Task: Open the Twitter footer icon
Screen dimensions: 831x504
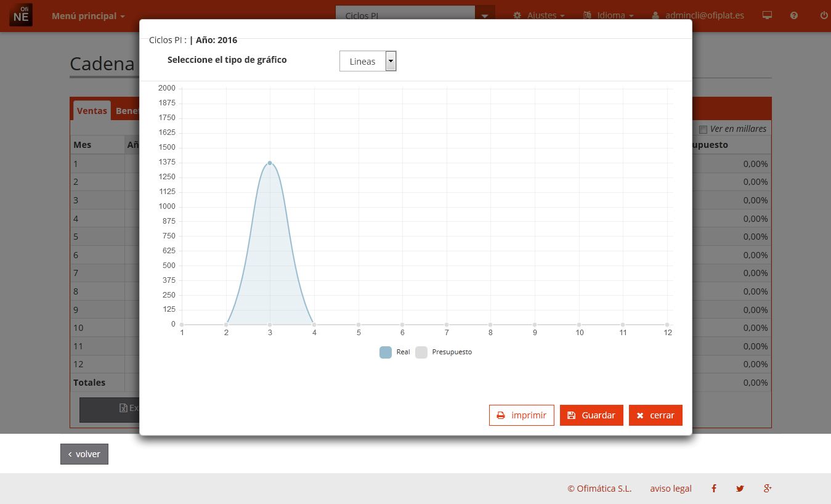Action: tap(740, 489)
